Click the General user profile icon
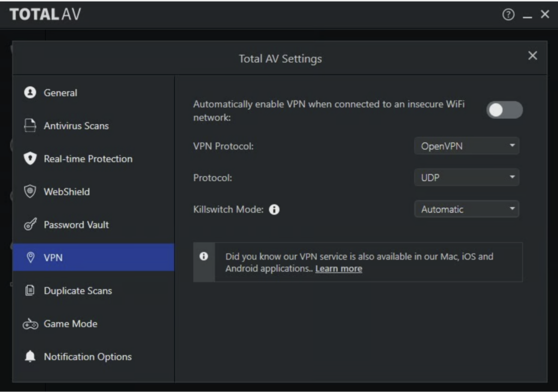 coord(31,93)
